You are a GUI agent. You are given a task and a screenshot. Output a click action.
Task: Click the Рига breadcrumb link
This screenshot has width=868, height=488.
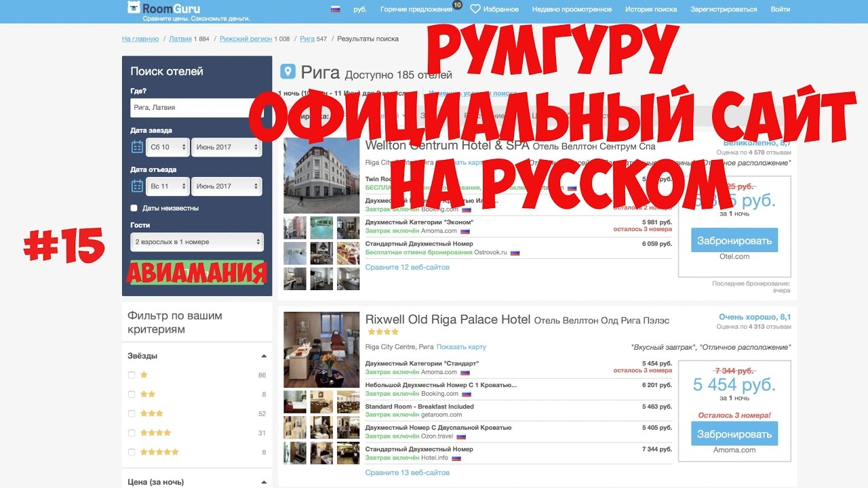click(307, 39)
